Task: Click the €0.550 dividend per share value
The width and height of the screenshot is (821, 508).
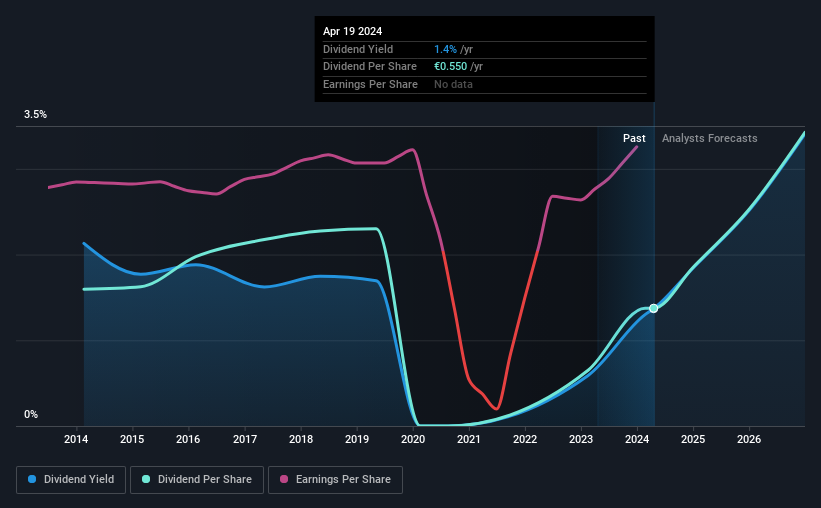Action: [x=450, y=67]
